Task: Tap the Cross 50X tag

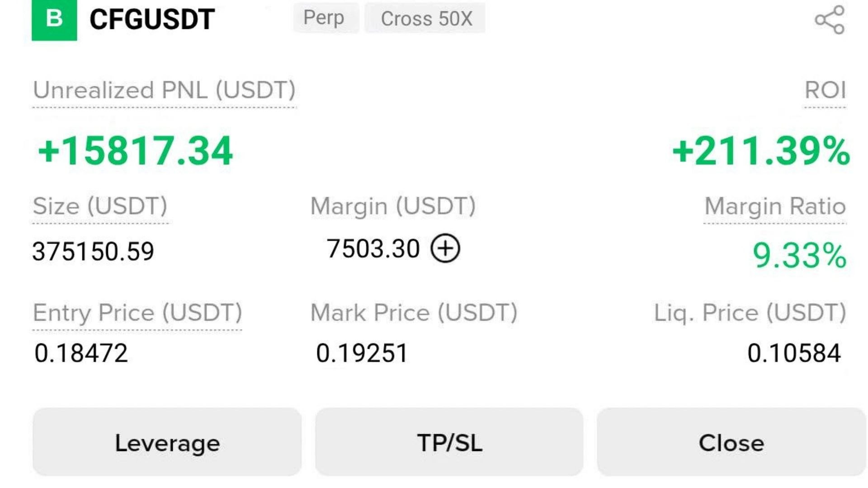Action: pyautogui.click(x=425, y=18)
